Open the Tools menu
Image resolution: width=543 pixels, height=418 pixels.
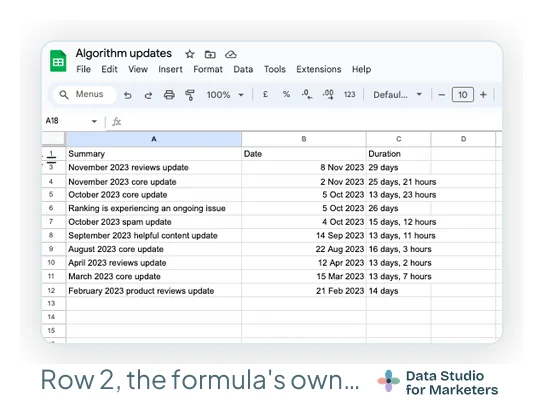[x=275, y=69]
